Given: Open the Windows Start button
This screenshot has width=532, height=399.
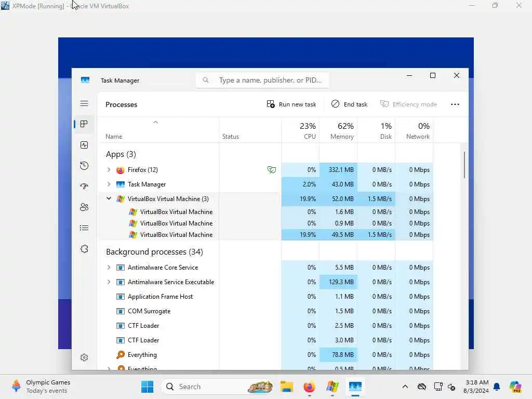Looking at the screenshot, I should 147,387.
